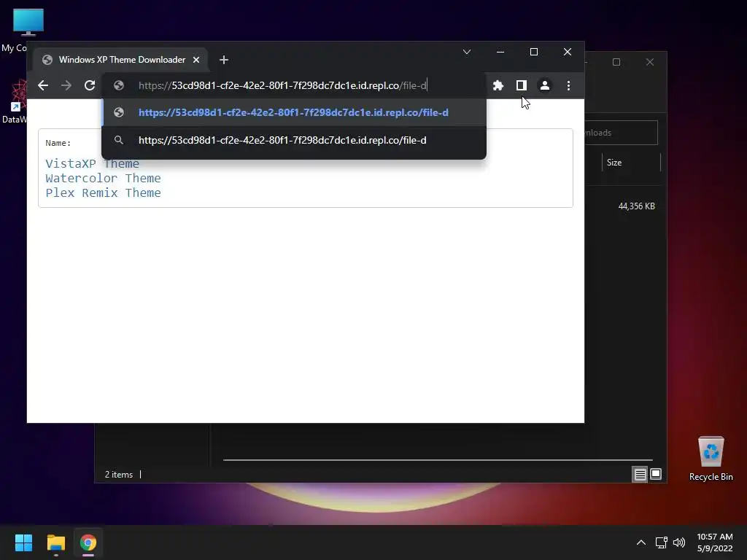747x560 pixels.
Task: Select the Windows XP Theme Downloader tab
Action: pos(122,60)
